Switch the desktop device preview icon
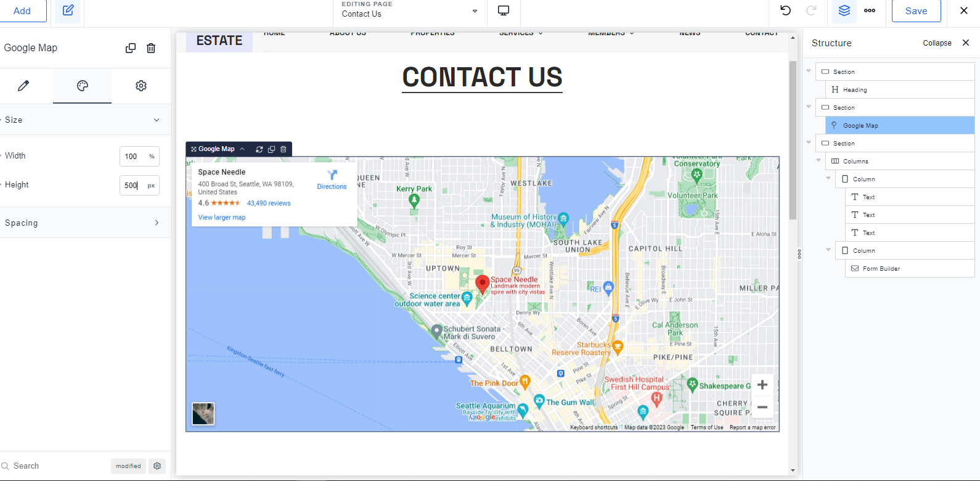This screenshot has height=481, width=980. [504, 10]
